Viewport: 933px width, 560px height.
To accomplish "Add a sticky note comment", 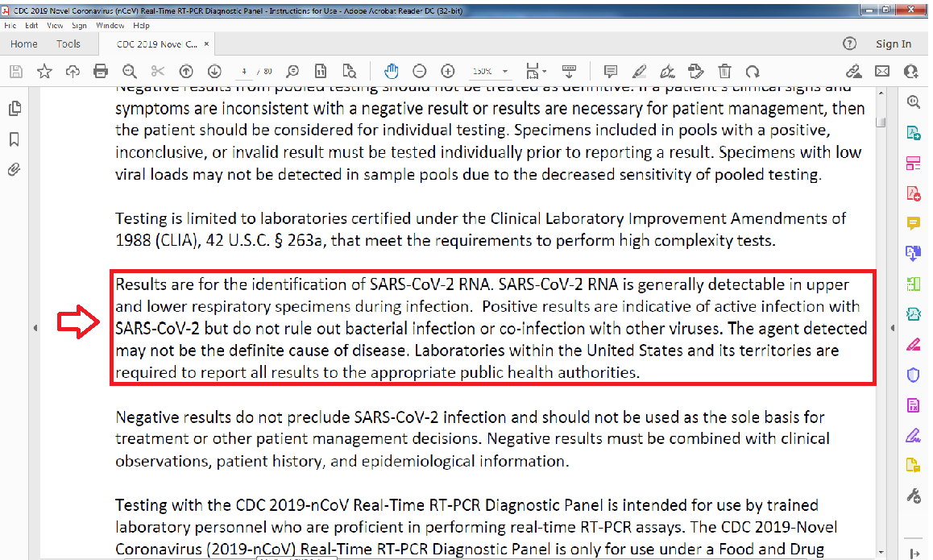I will click(x=610, y=72).
